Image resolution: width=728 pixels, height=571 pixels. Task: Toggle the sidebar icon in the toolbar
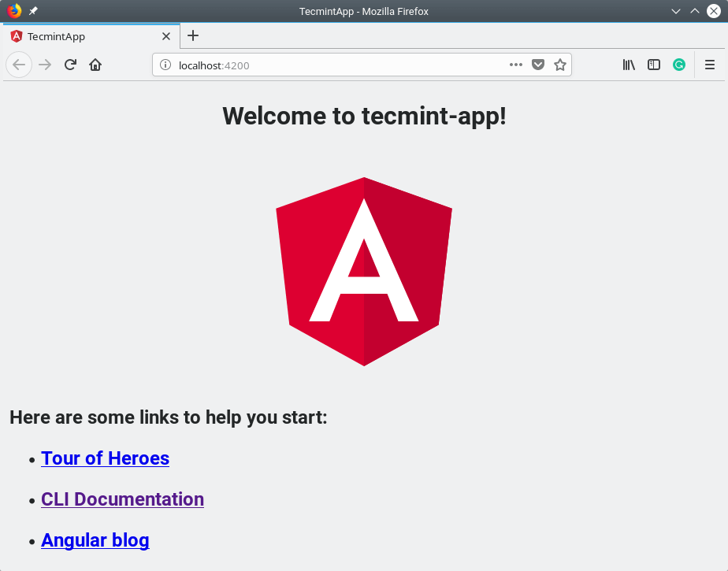654,65
